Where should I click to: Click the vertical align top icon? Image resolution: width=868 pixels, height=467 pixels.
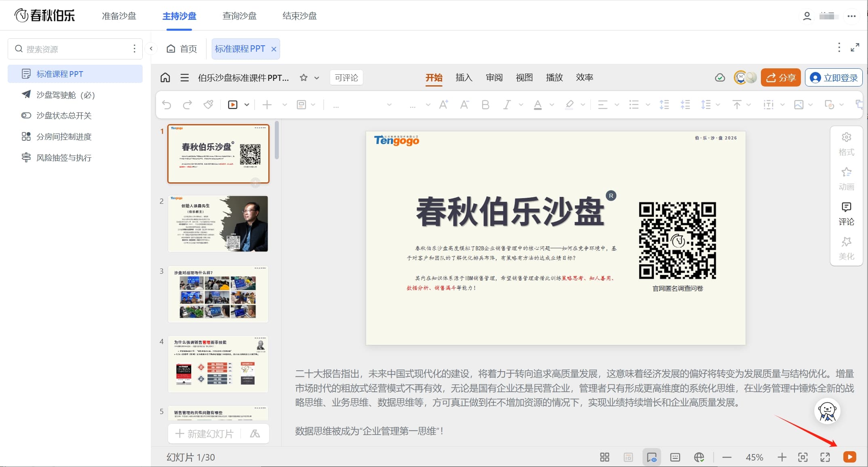click(x=737, y=105)
